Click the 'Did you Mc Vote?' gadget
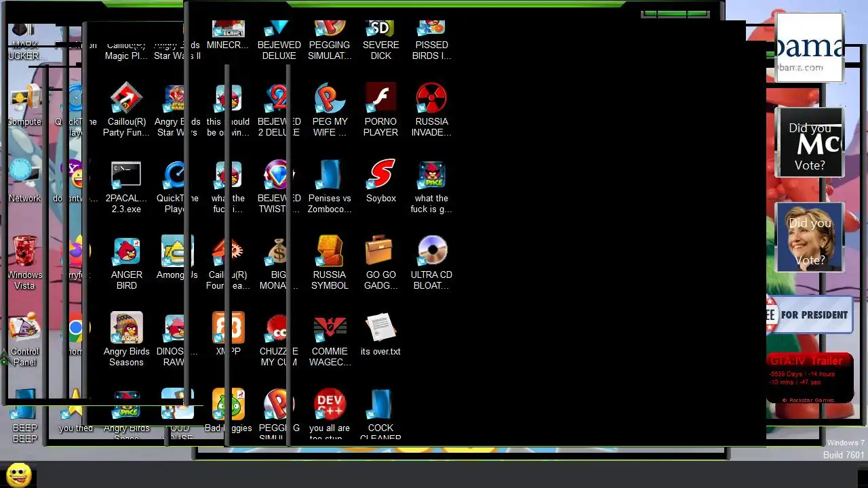 pyautogui.click(x=809, y=142)
